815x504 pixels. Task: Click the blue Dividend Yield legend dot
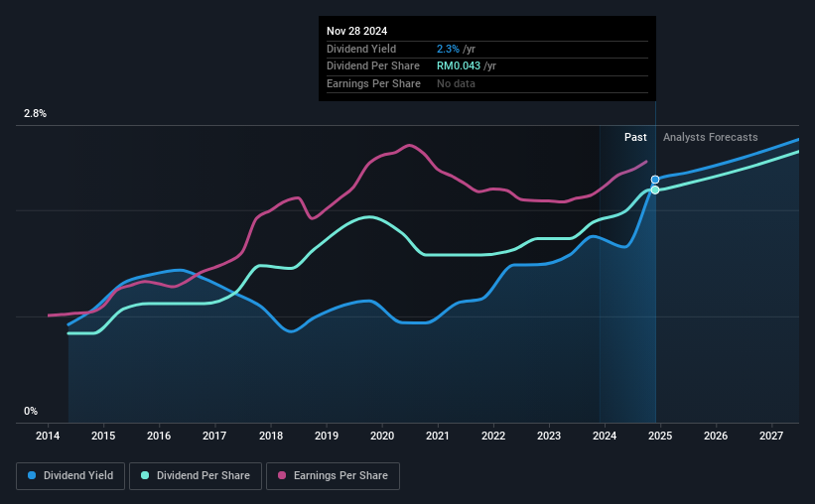tap(32, 475)
